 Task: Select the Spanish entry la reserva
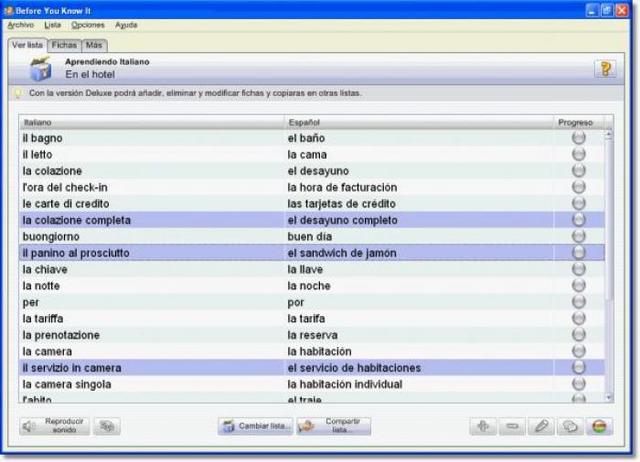click(x=312, y=335)
